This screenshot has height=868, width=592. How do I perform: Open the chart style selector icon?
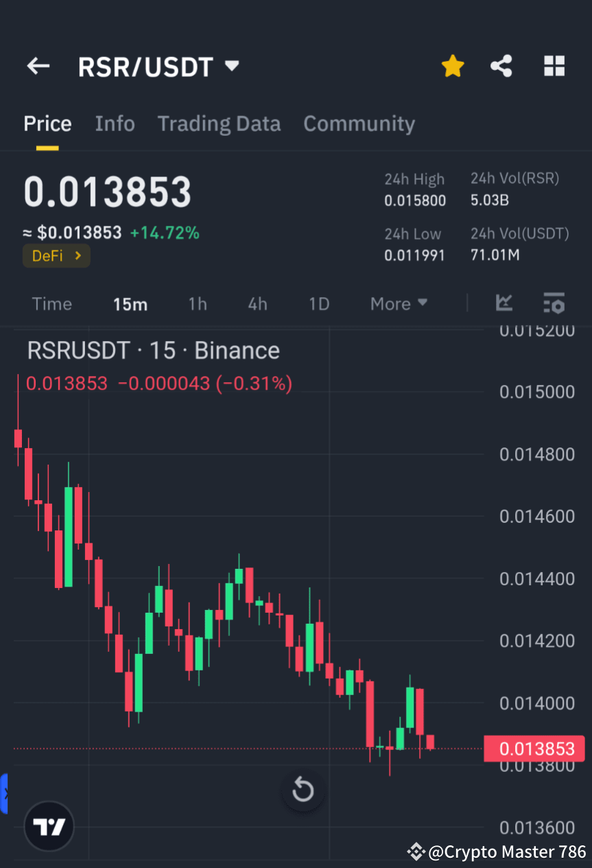pyautogui.click(x=504, y=303)
